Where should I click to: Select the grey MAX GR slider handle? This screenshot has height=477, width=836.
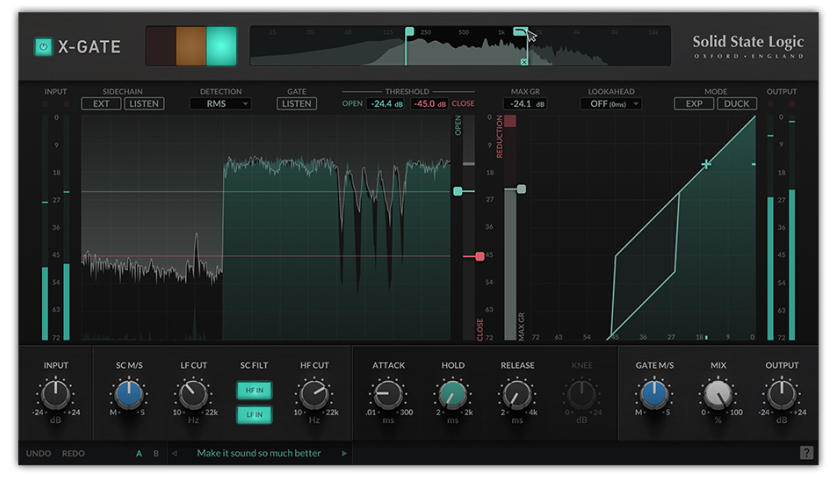(521, 189)
